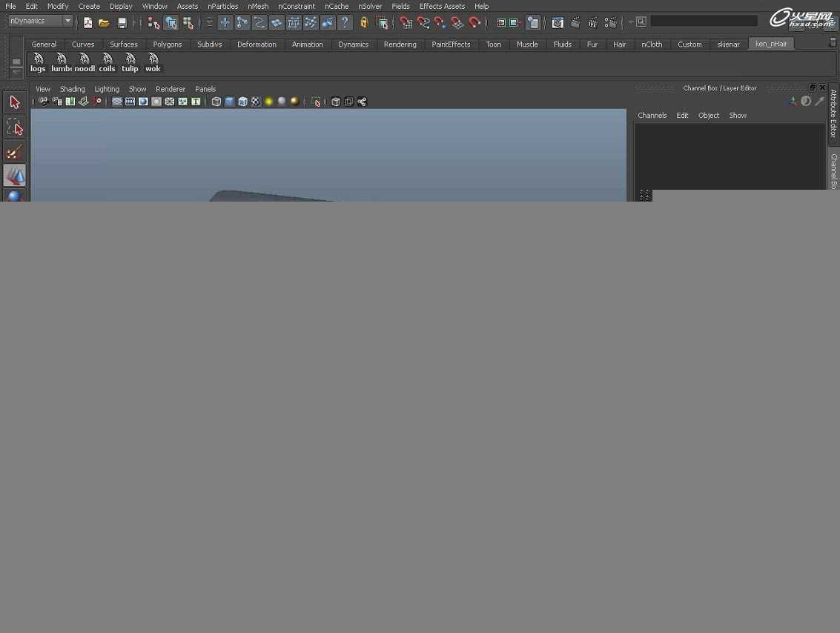Open the Channel Box Object menu

(708, 115)
